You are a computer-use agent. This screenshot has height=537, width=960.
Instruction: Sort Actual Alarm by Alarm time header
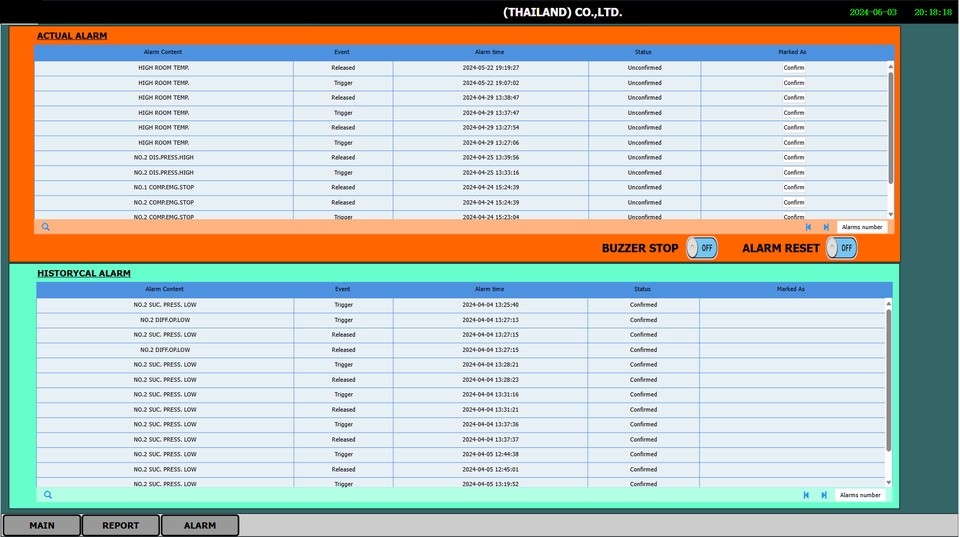pyautogui.click(x=490, y=52)
